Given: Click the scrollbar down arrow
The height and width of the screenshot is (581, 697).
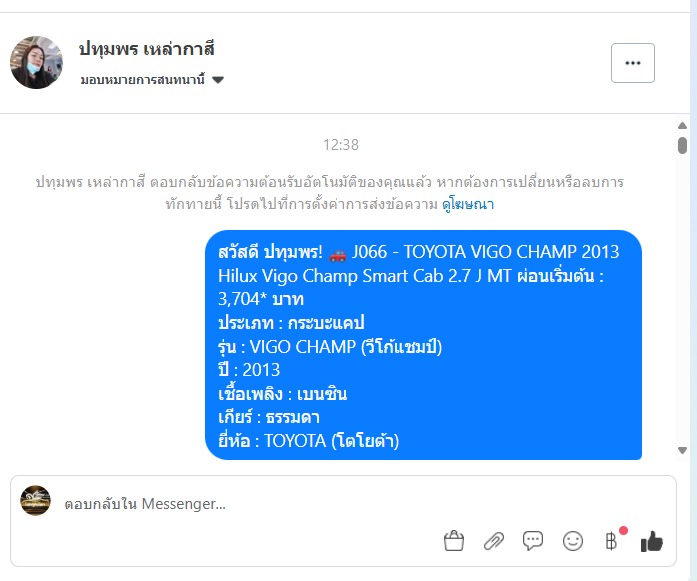Looking at the screenshot, I should click(682, 450).
